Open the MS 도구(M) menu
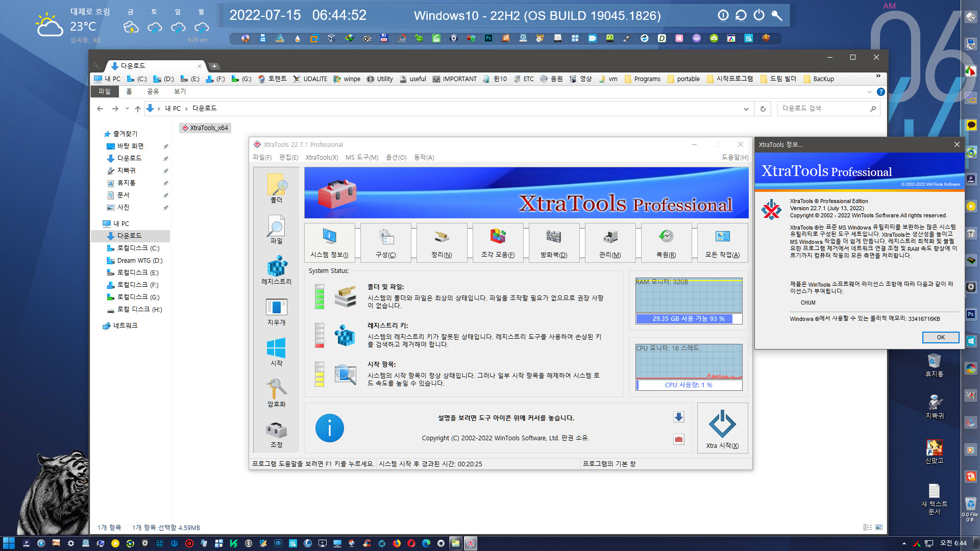The image size is (980, 551). [362, 157]
